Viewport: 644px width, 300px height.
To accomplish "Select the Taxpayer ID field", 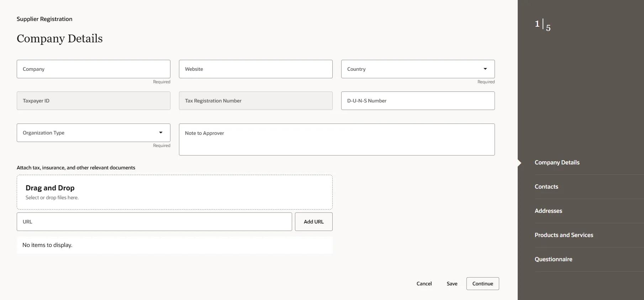I will click(94, 101).
